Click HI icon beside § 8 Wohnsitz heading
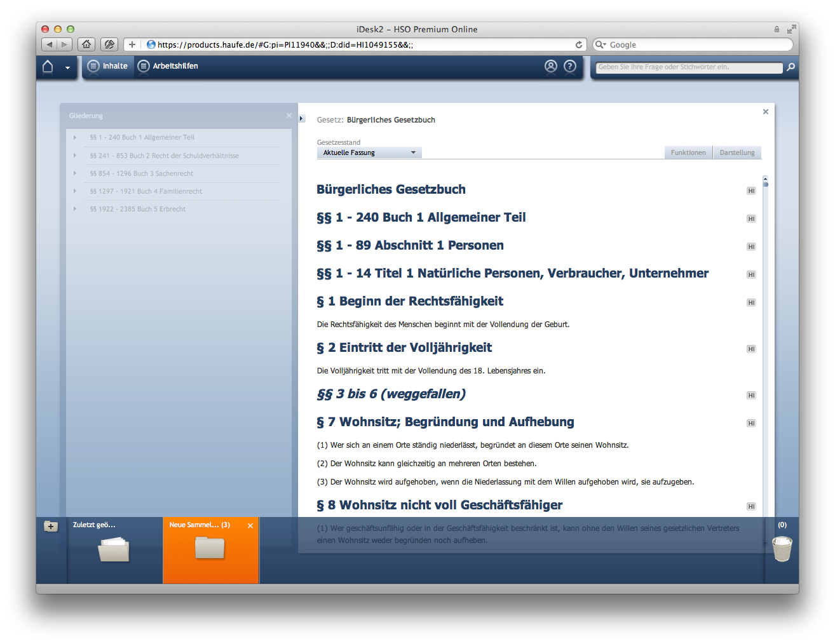 751,506
